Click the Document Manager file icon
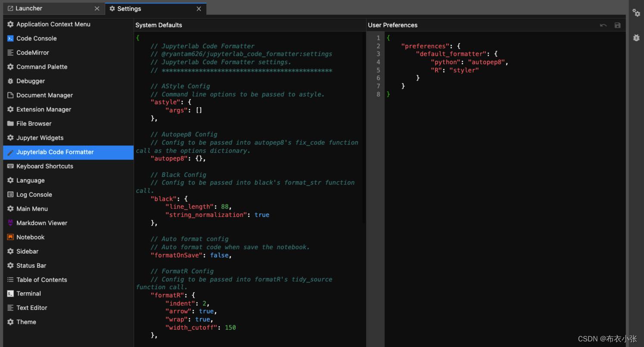 click(10, 96)
